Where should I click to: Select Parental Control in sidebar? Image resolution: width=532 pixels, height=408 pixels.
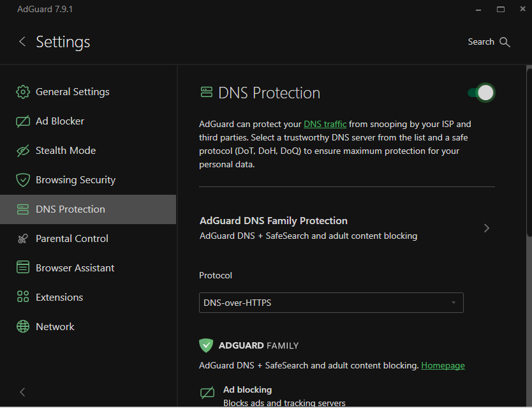click(x=71, y=239)
